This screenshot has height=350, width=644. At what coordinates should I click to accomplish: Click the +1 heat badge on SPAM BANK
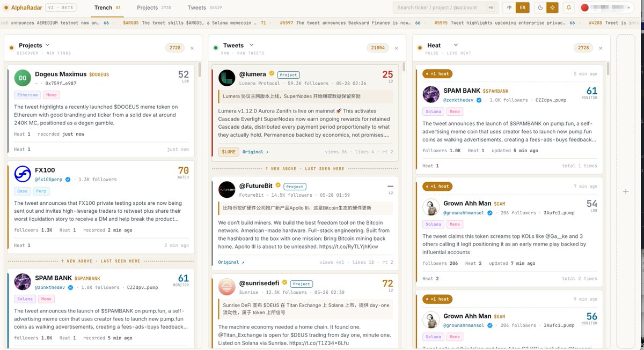tap(436, 73)
